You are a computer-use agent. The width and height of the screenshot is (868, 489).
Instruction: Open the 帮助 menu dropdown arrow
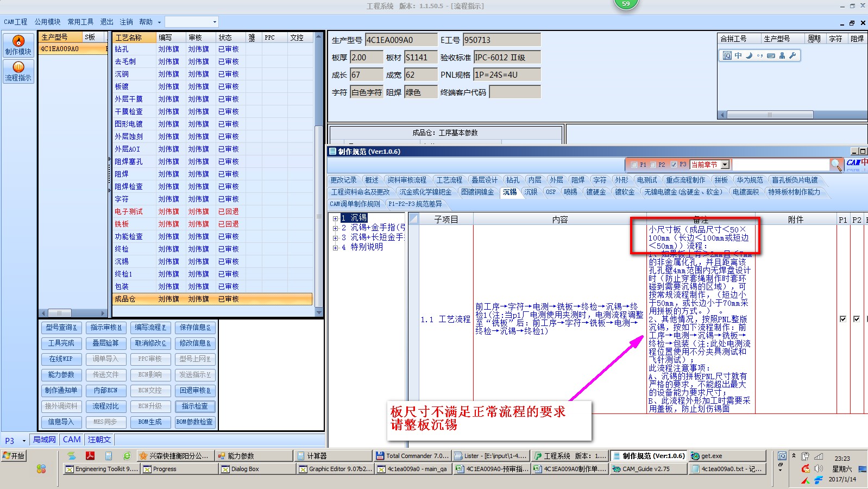pyautogui.click(x=159, y=22)
